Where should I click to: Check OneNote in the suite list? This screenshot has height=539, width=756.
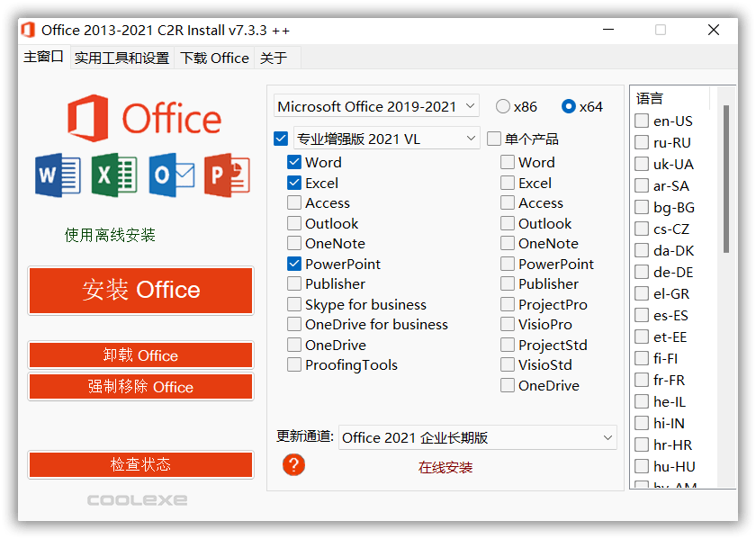(x=294, y=243)
